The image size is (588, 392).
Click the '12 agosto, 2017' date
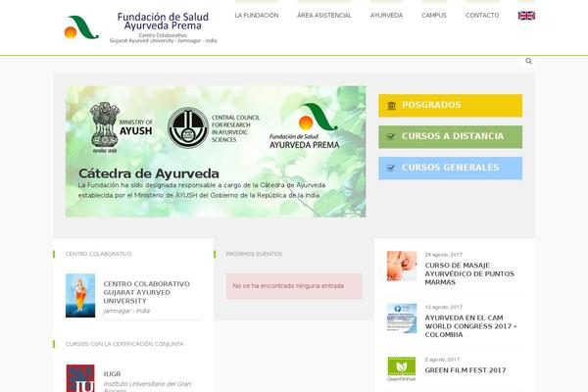(444, 307)
